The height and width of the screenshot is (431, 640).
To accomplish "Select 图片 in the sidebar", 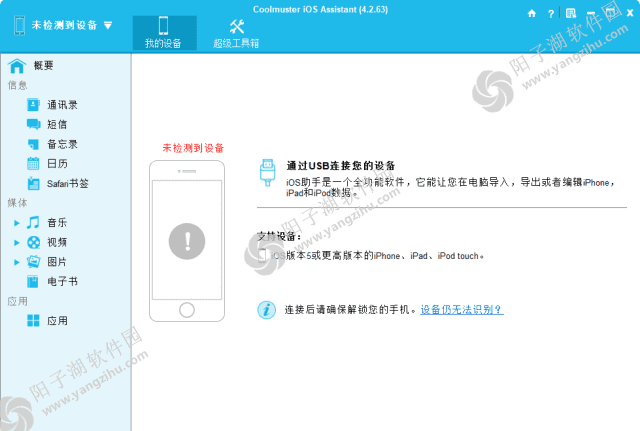I will [57, 262].
